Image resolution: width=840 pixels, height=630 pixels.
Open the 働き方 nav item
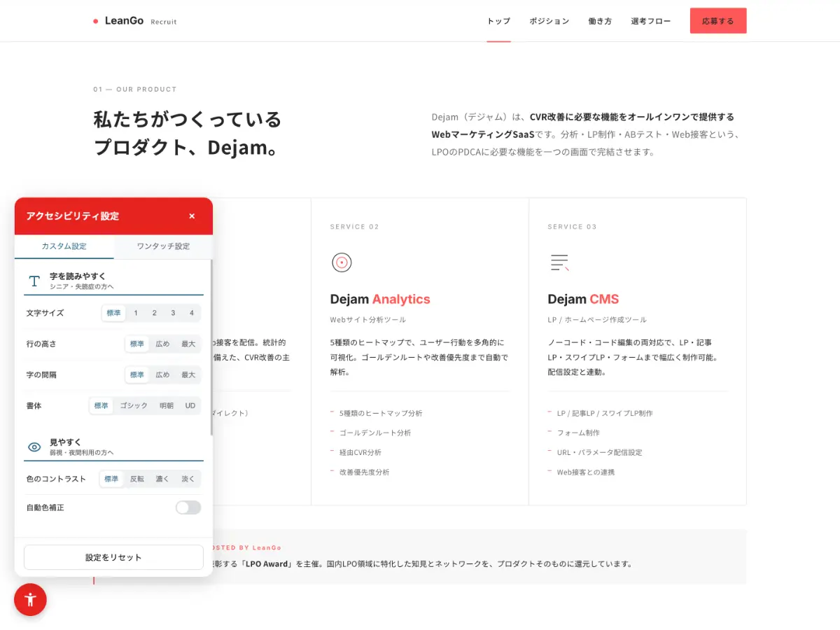coord(600,21)
